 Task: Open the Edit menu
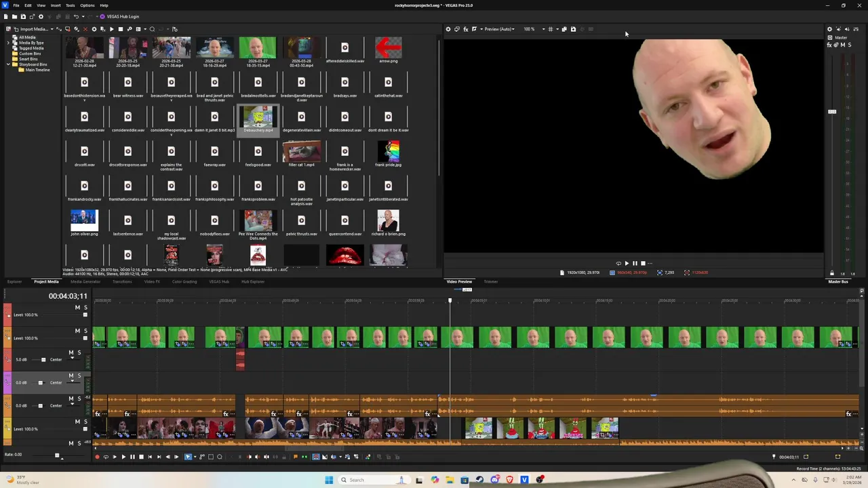click(x=28, y=5)
